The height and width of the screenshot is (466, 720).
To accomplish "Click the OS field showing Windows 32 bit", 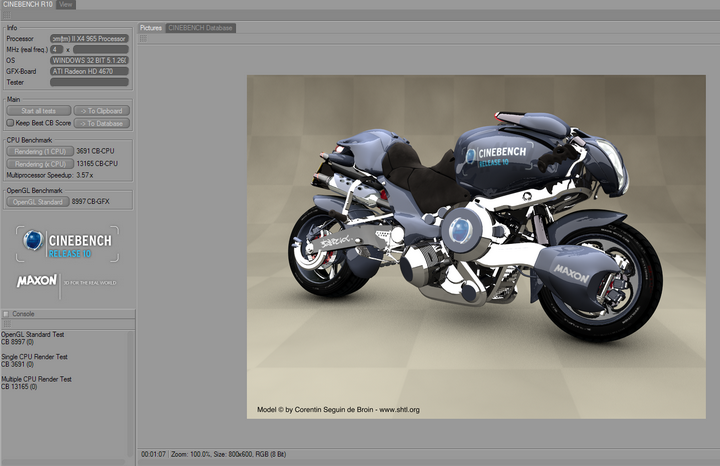I will point(89,60).
